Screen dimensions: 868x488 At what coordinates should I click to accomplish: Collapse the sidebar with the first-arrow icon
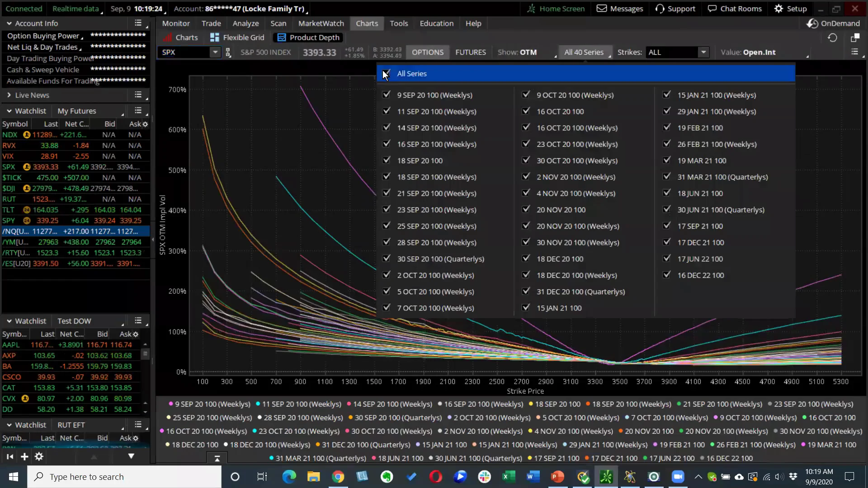[10, 457]
